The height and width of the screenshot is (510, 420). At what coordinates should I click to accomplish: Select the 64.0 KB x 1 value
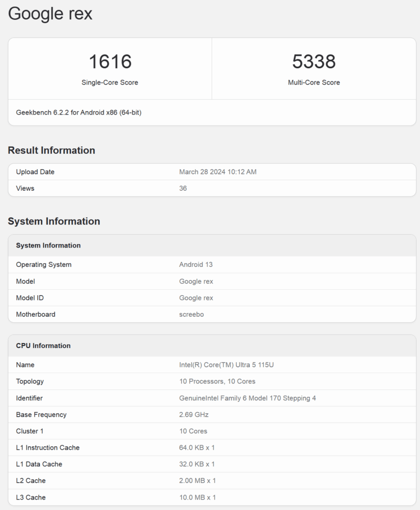pyautogui.click(x=197, y=448)
